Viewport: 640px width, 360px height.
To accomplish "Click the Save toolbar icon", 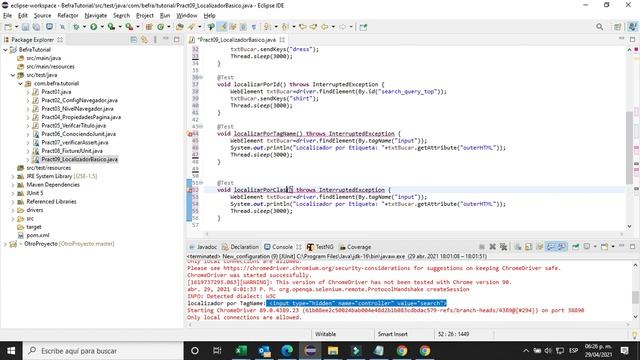I will tap(25, 27).
